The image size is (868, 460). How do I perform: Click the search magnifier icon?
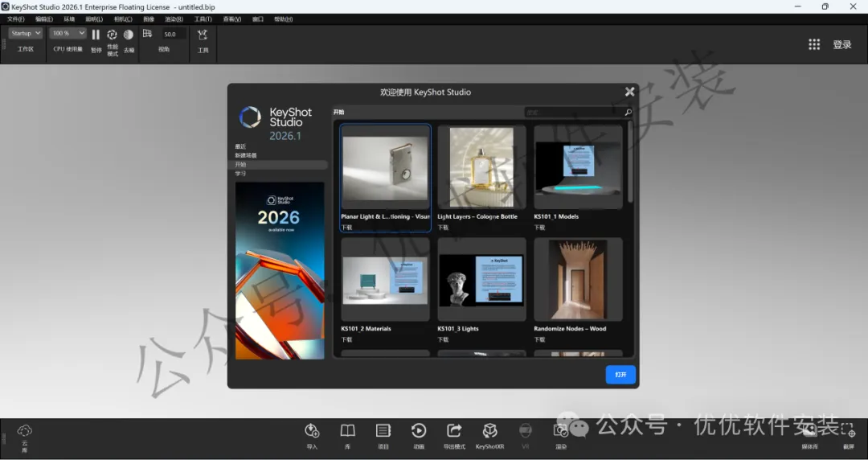[628, 112]
